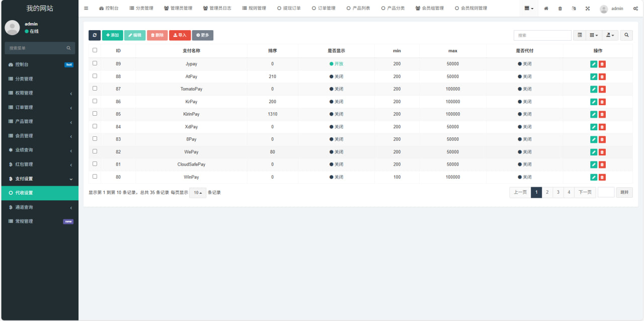644x321 pixels.
Task: Open settings via the gears icon
Action: (635, 9)
